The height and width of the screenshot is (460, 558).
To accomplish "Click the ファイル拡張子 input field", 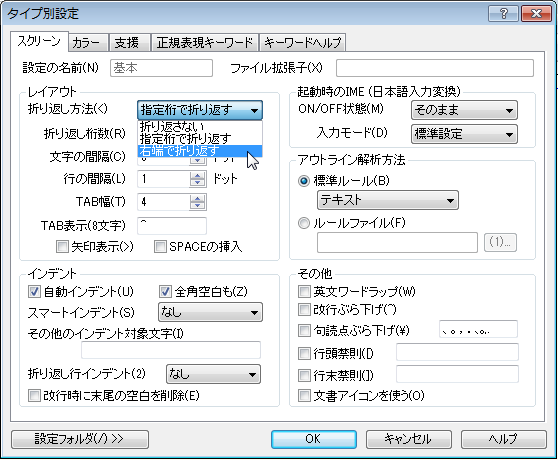I will click(x=435, y=68).
